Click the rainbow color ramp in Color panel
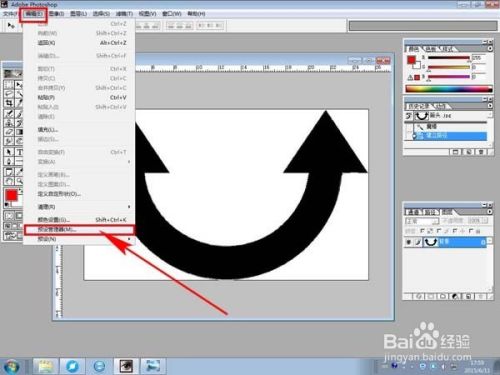The image size is (500, 375). 449,89
